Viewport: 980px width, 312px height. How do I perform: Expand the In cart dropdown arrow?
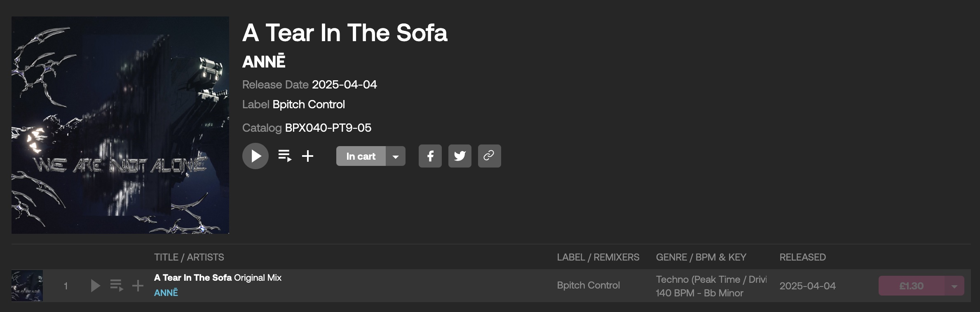click(x=396, y=156)
